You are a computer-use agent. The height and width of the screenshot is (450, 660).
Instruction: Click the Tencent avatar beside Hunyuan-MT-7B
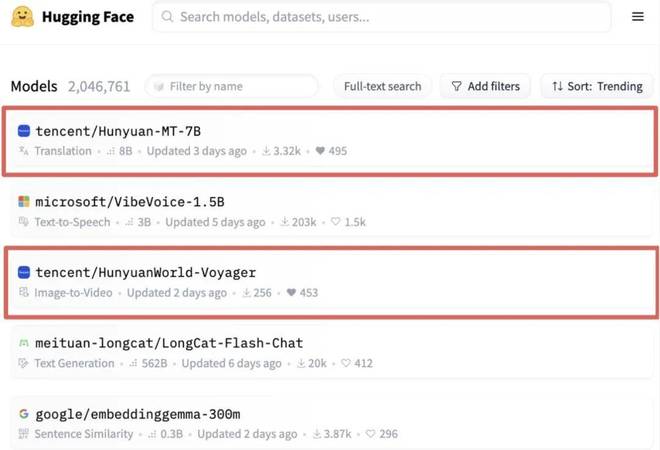pyautogui.click(x=24, y=131)
